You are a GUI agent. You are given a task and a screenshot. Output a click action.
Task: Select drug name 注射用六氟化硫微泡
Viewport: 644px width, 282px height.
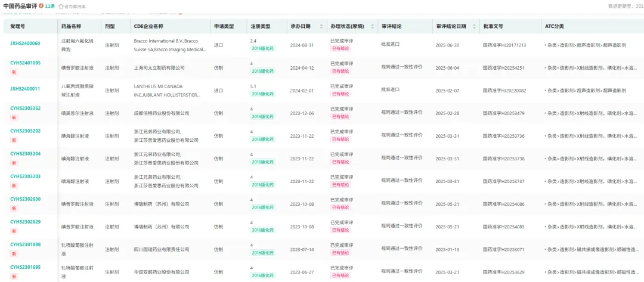pyautogui.click(x=78, y=45)
